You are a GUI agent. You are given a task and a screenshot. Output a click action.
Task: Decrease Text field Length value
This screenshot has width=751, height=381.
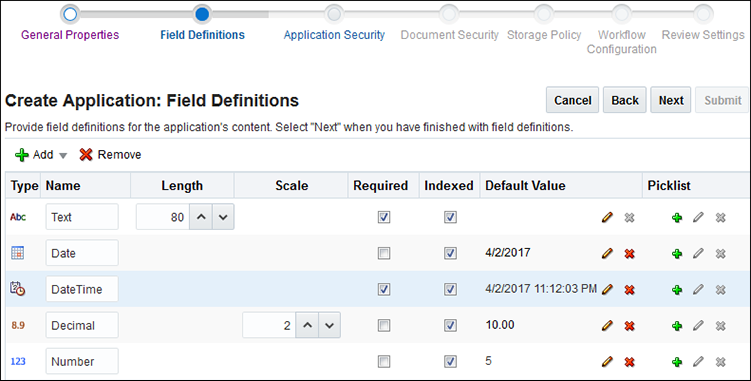pyautogui.click(x=223, y=217)
